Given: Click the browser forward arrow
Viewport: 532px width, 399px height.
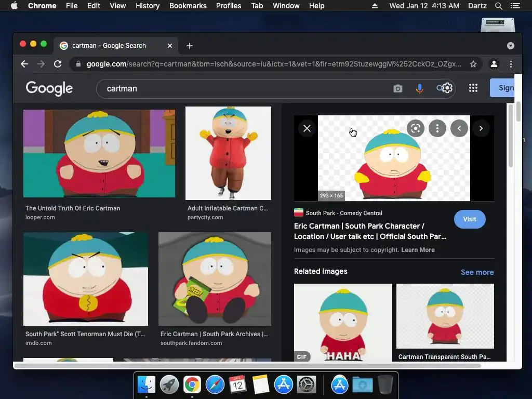Looking at the screenshot, I should click(41, 64).
